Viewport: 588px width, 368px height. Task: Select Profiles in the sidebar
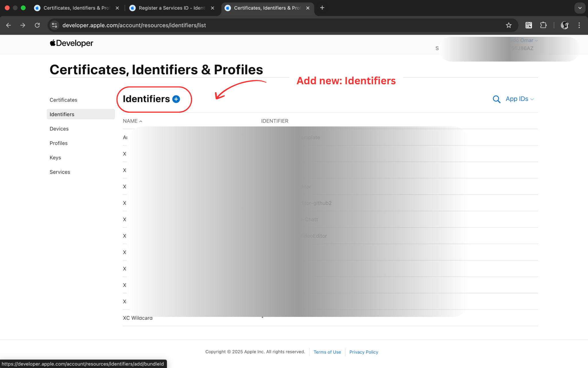click(59, 143)
